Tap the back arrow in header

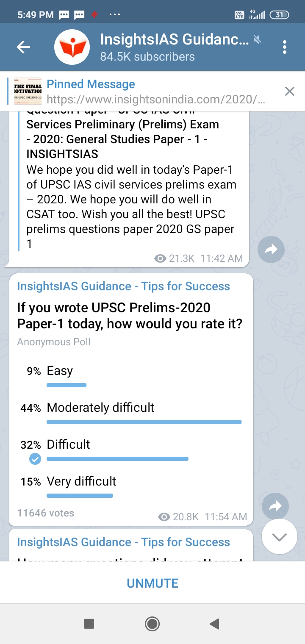pos(23,47)
